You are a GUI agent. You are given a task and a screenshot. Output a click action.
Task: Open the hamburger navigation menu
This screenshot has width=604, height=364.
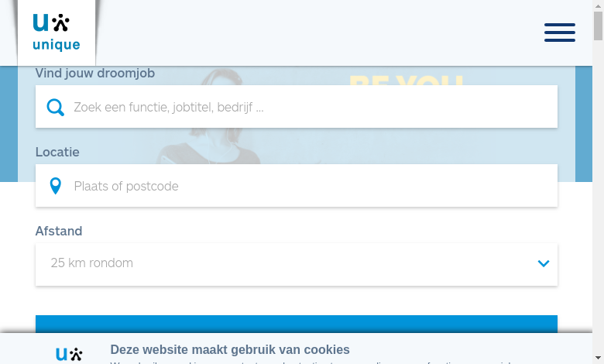click(x=559, y=33)
